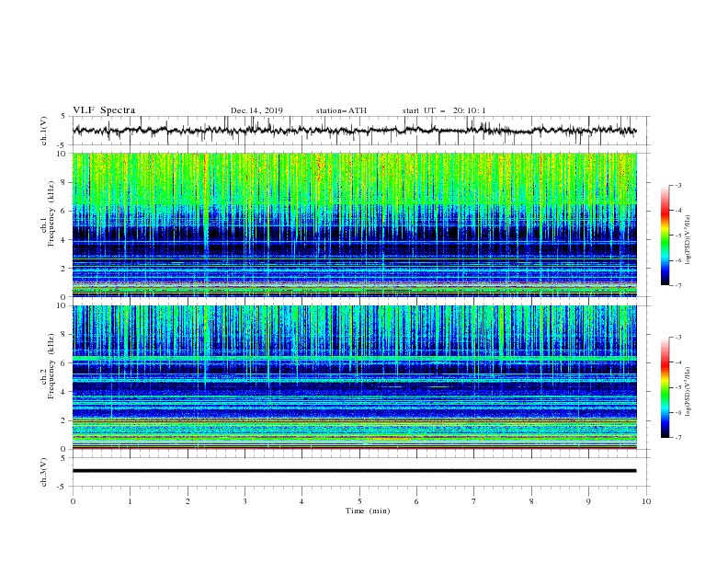The width and height of the screenshot is (728, 563).
Task: Click the 8 kHz tick on ch.1 axis
Action: point(63,182)
